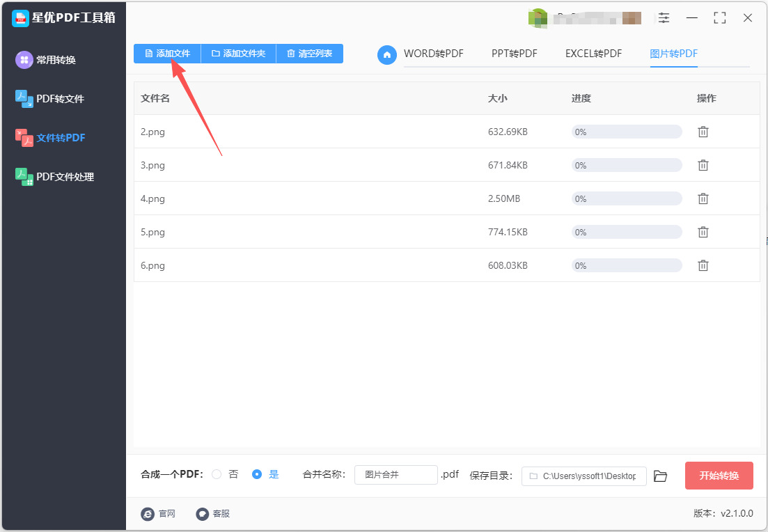
Task: Switch to the WORD转PDF tab
Action: tap(434, 54)
